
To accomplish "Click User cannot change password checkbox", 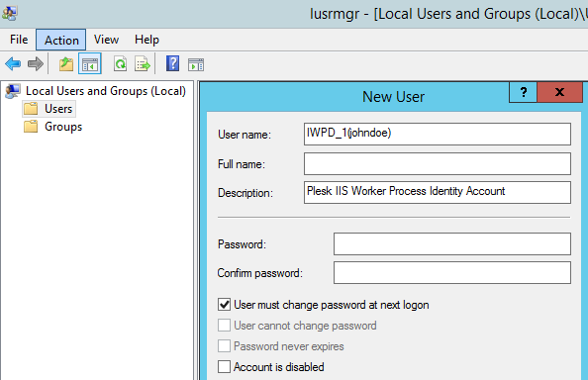I will [x=225, y=326].
